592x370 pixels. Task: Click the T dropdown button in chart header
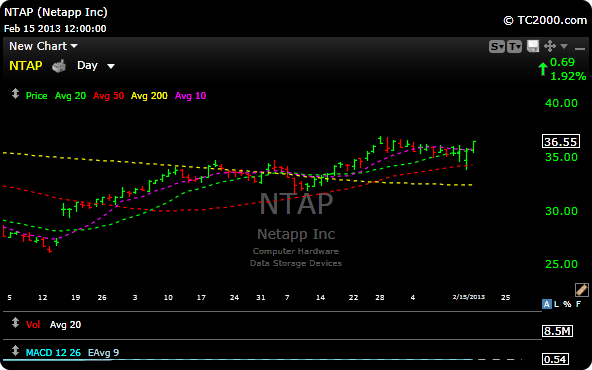pyautogui.click(x=515, y=46)
